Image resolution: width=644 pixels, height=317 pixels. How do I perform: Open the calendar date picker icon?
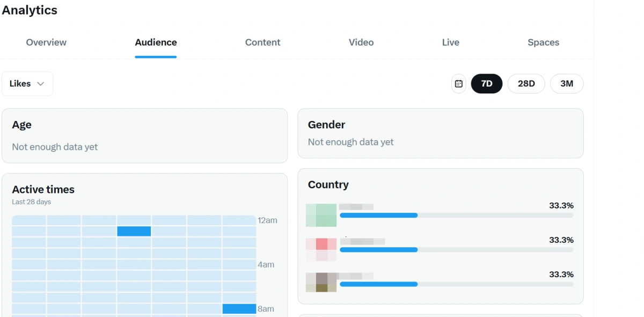click(459, 84)
